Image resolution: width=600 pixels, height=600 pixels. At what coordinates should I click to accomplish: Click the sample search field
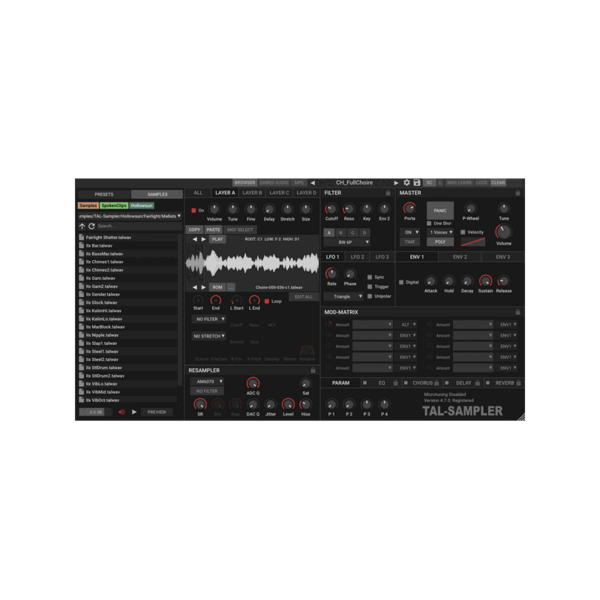point(139,226)
